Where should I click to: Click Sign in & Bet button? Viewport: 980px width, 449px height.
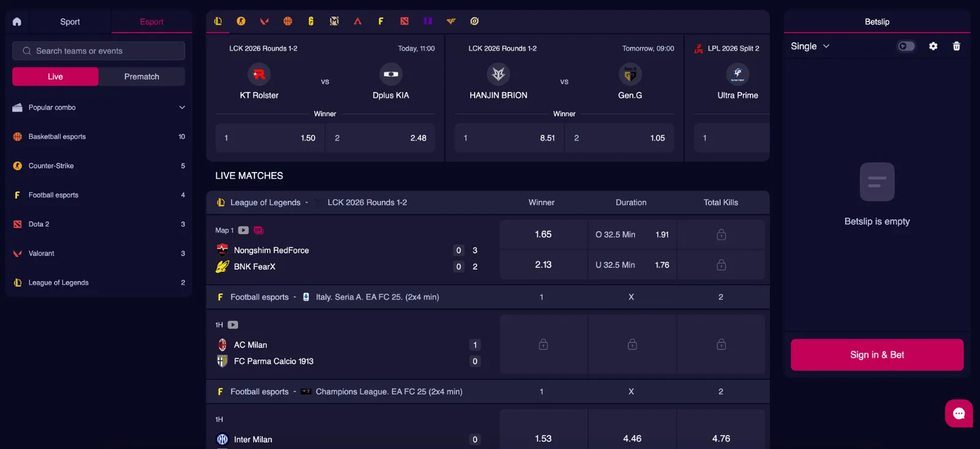(876, 355)
